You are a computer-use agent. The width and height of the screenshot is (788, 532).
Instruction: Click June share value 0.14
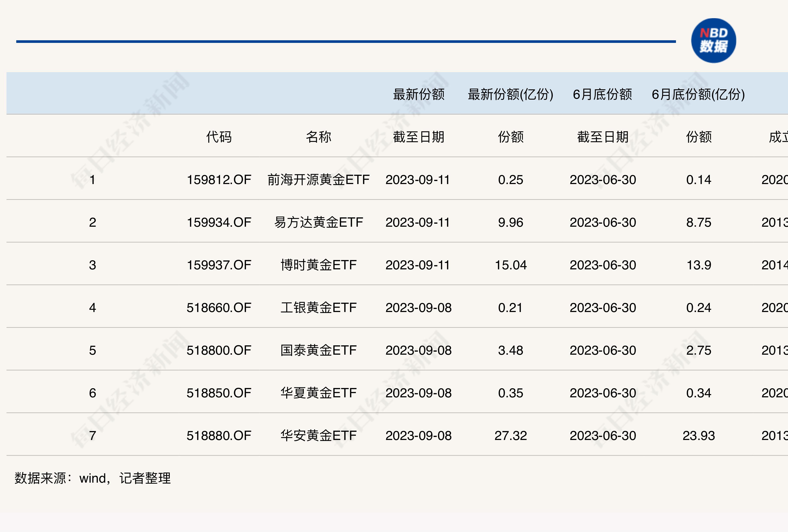pos(698,179)
